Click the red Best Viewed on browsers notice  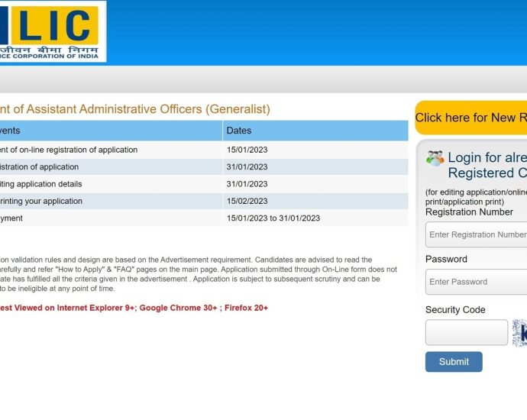(134, 308)
